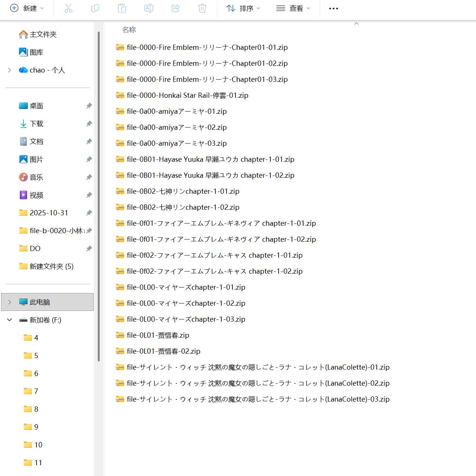Click the sidebar vertical scrollbar
Image resolution: width=476 pixels, height=476 pixels.
click(99, 196)
